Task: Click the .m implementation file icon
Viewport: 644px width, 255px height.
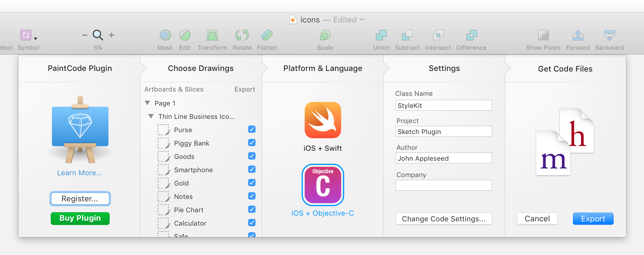Action: [x=553, y=153]
